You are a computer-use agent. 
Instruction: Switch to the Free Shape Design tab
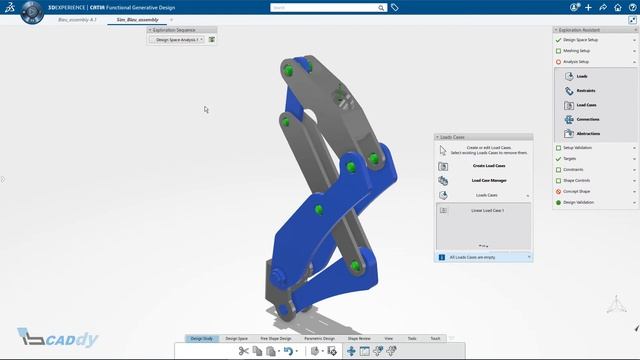276,338
